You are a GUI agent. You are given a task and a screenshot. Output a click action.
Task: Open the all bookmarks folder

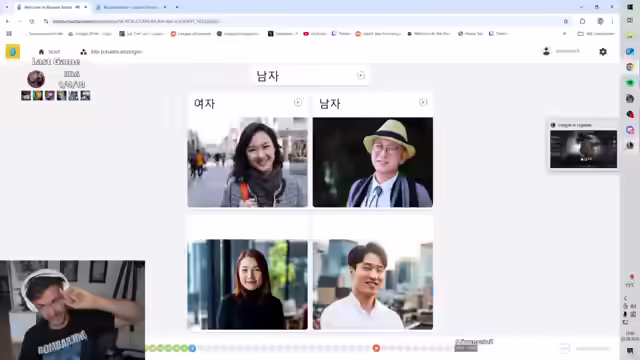tap(596, 34)
